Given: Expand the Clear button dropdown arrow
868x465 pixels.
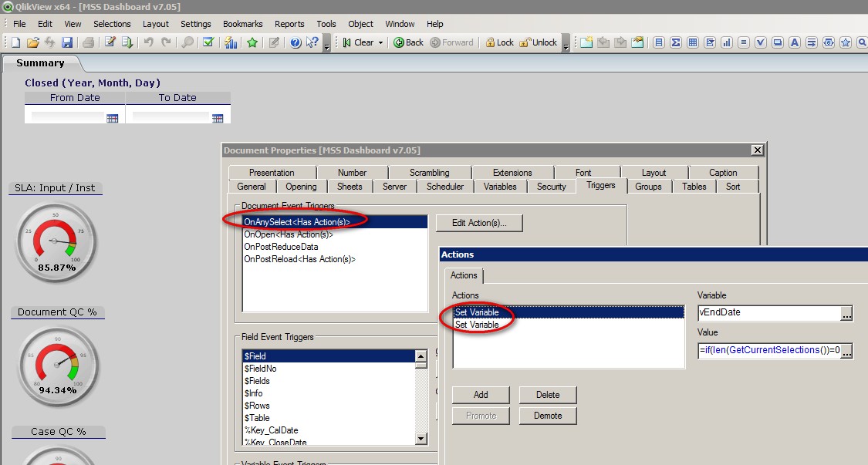Looking at the screenshot, I should [x=380, y=42].
